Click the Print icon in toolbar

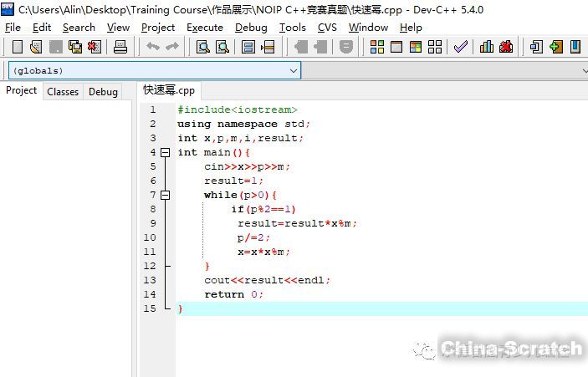point(120,47)
